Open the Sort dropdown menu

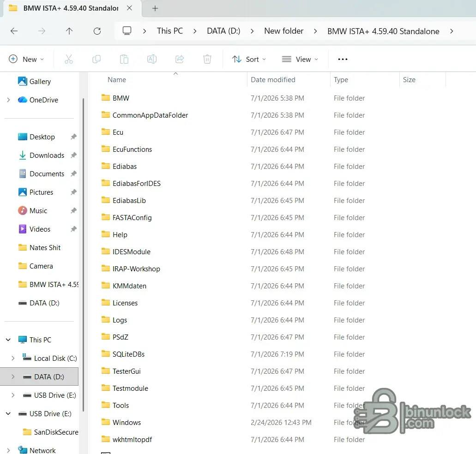[x=249, y=59]
